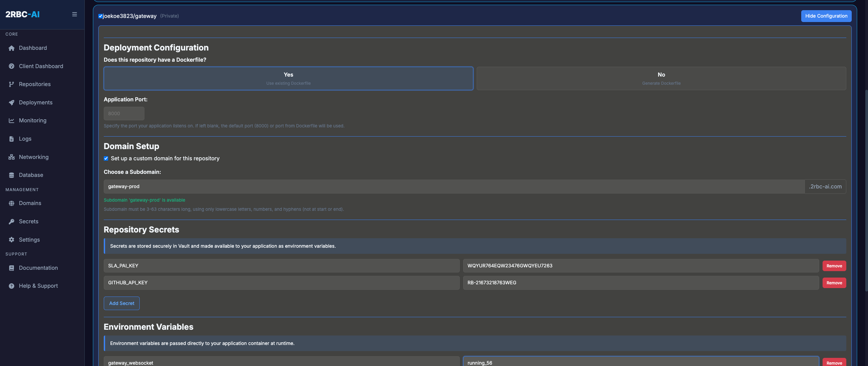Open the Repositories section
The width and height of the screenshot is (868, 366).
(35, 84)
